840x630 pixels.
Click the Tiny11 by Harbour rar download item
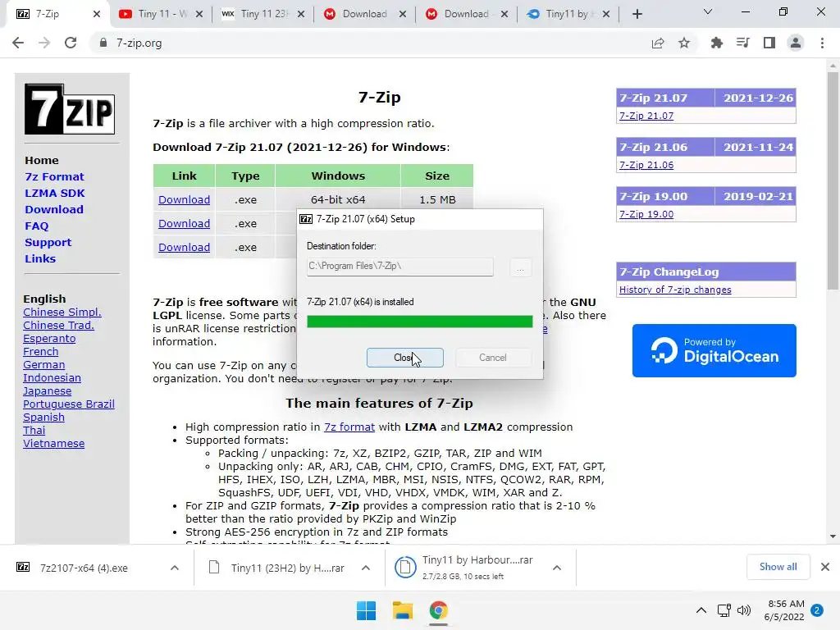click(466, 568)
